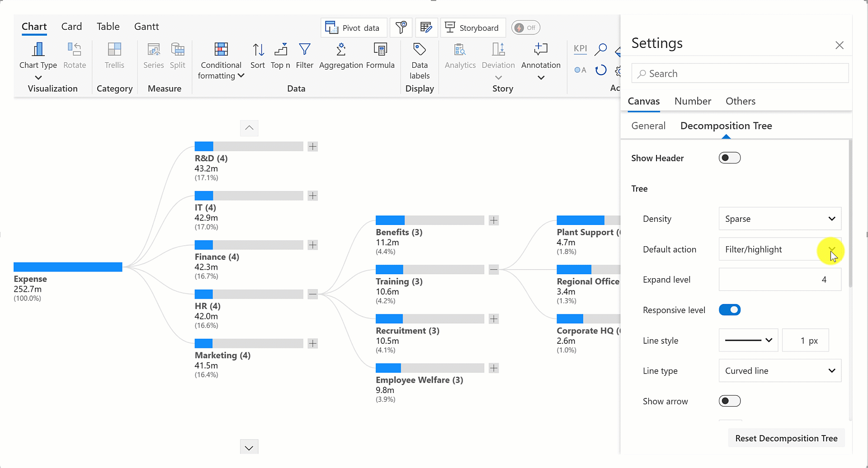Switch to the Gantt tab
This screenshot has width=868, height=468.
(146, 27)
